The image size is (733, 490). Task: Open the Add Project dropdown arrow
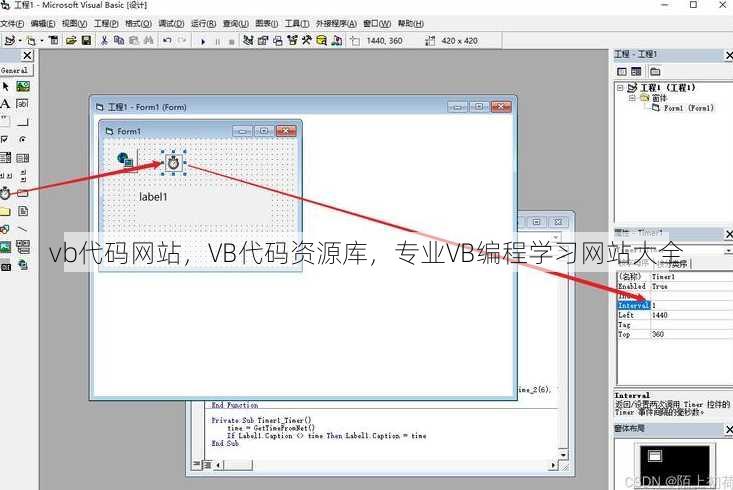(20, 41)
